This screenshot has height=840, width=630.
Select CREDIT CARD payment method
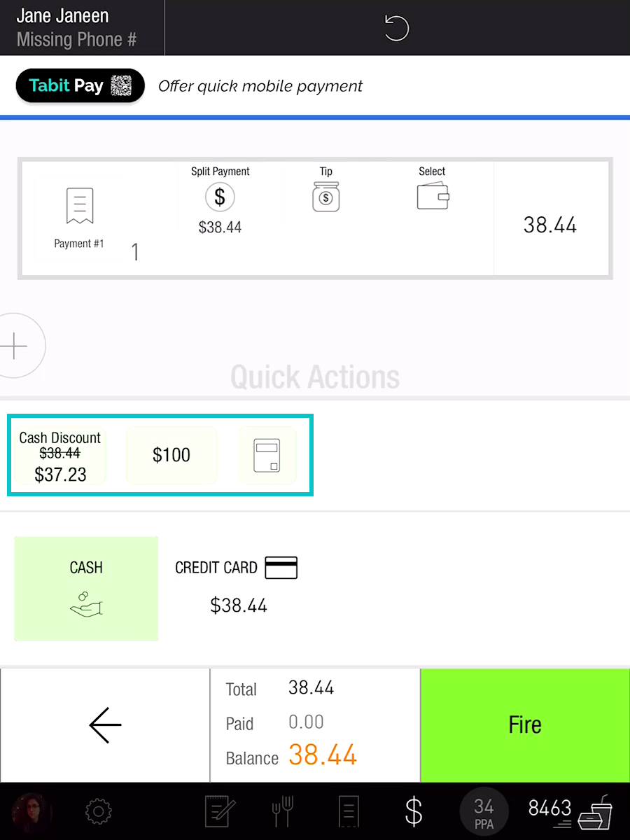click(237, 587)
